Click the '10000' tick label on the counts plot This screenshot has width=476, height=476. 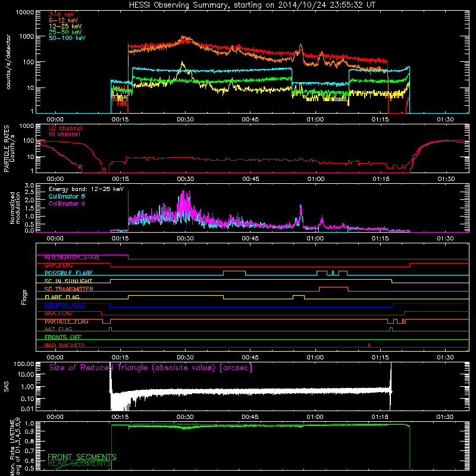click(x=25, y=12)
